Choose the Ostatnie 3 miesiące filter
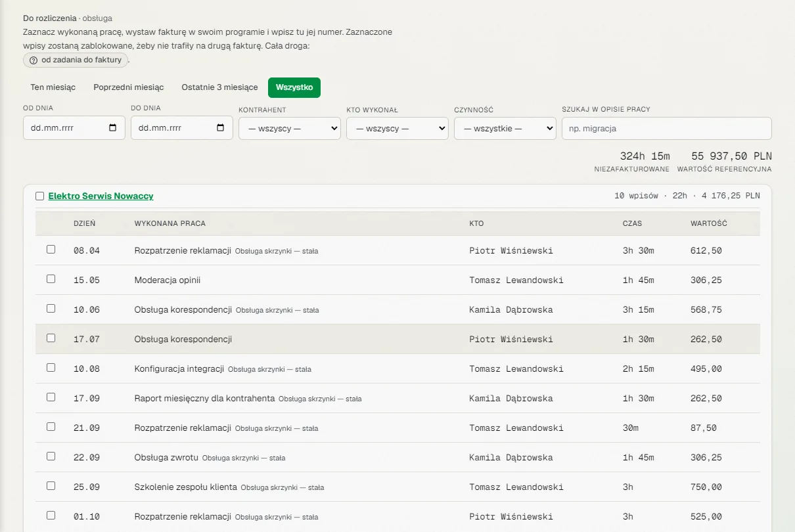This screenshot has width=795, height=532. (x=220, y=87)
